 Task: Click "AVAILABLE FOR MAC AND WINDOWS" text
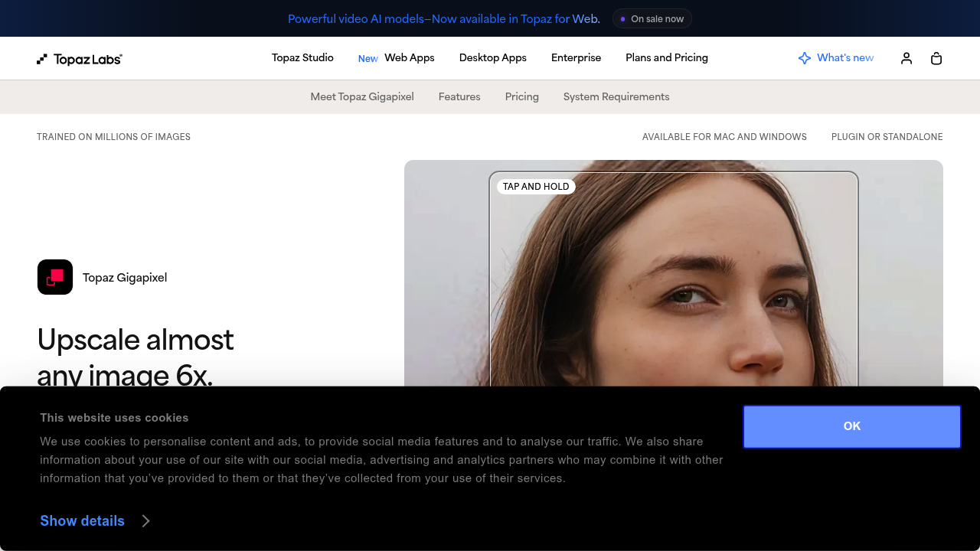(724, 137)
